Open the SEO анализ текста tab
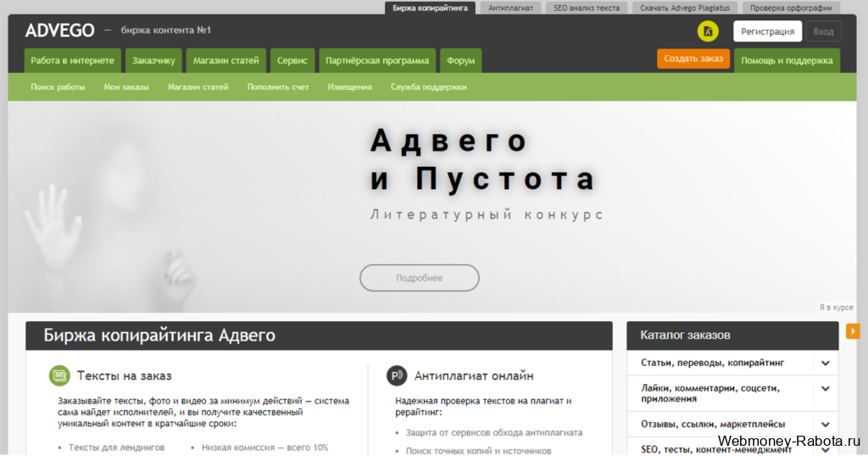Screen dimensions: 868x456 point(587,8)
